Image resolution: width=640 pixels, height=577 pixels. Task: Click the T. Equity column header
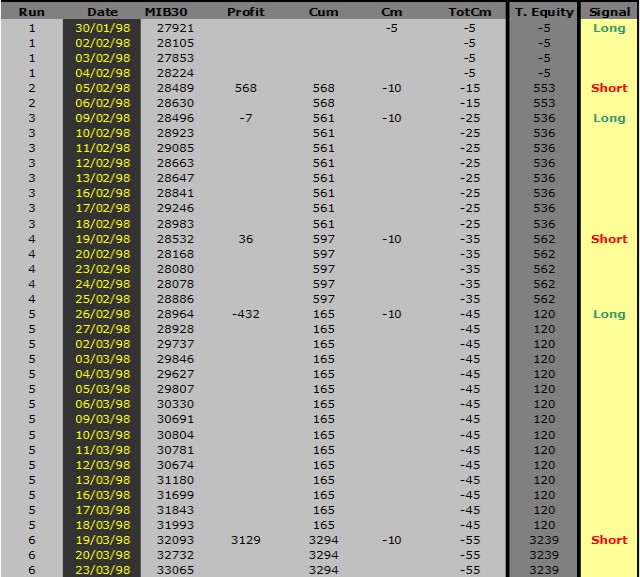pyautogui.click(x=544, y=12)
